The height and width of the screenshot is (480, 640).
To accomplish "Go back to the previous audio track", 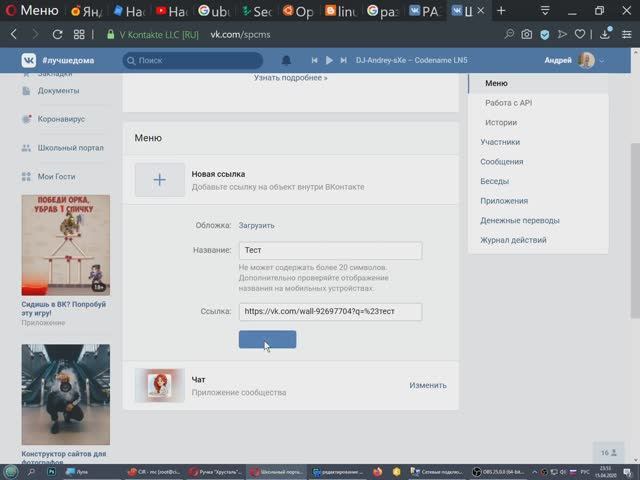I will click(315, 60).
